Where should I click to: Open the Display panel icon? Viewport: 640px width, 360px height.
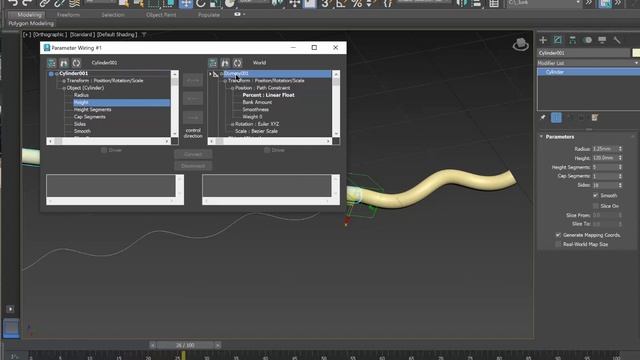[602, 40]
